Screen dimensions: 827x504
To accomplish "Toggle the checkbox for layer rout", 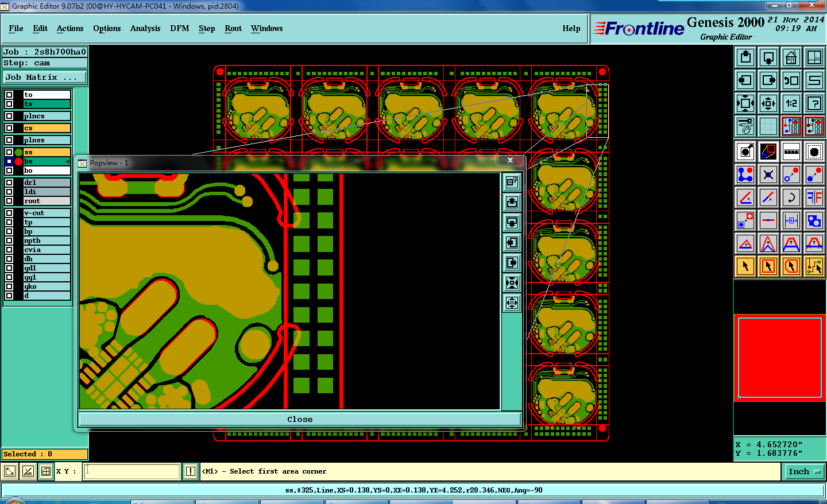I will [x=9, y=201].
